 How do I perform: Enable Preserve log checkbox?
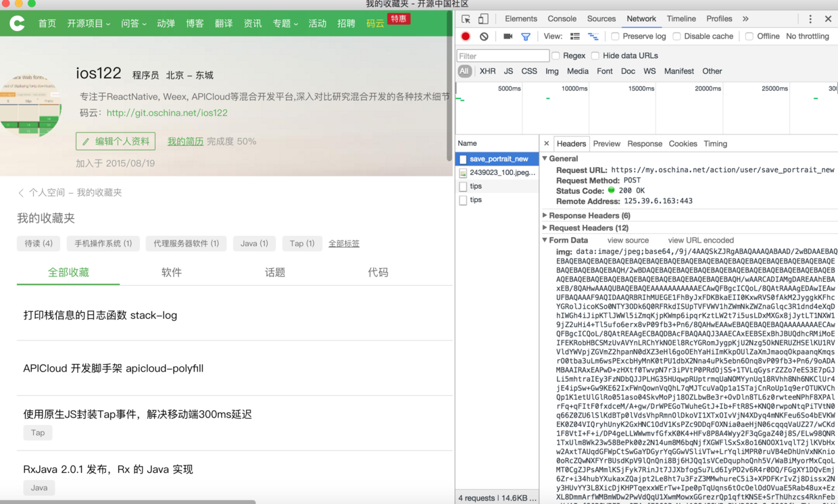point(615,36)
